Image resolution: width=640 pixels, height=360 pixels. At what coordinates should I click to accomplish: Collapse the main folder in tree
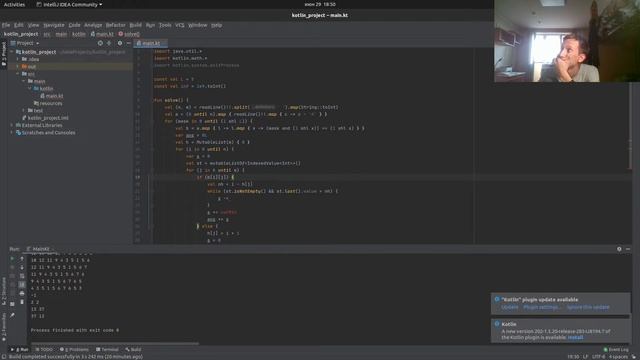pos(24,81)
